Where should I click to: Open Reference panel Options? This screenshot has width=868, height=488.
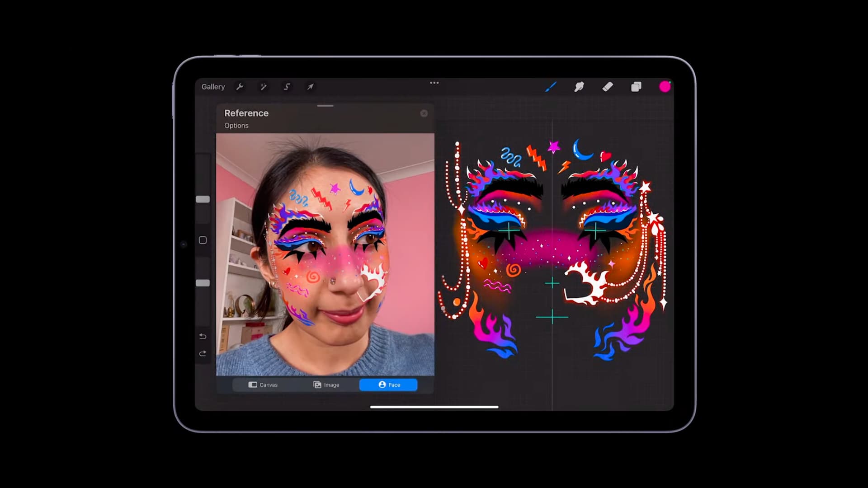[x=236, y=126]
